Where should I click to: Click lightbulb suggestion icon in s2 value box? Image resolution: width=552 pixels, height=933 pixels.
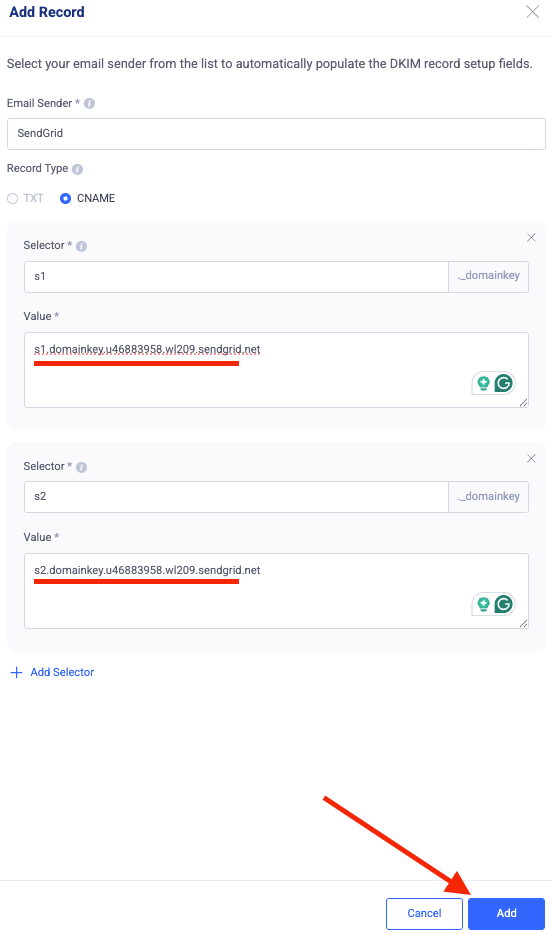coord(484,604)
